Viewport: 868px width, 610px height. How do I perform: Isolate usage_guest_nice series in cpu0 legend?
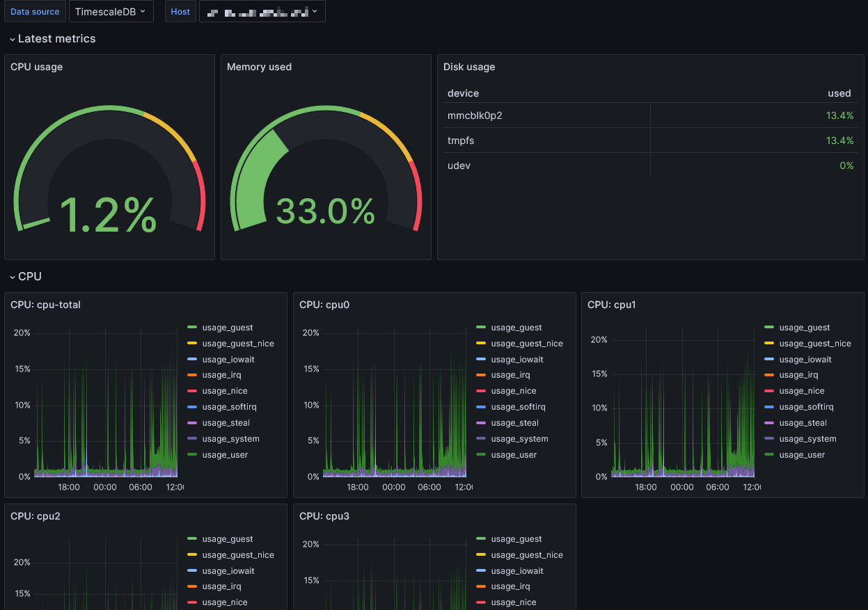[527, 344]
